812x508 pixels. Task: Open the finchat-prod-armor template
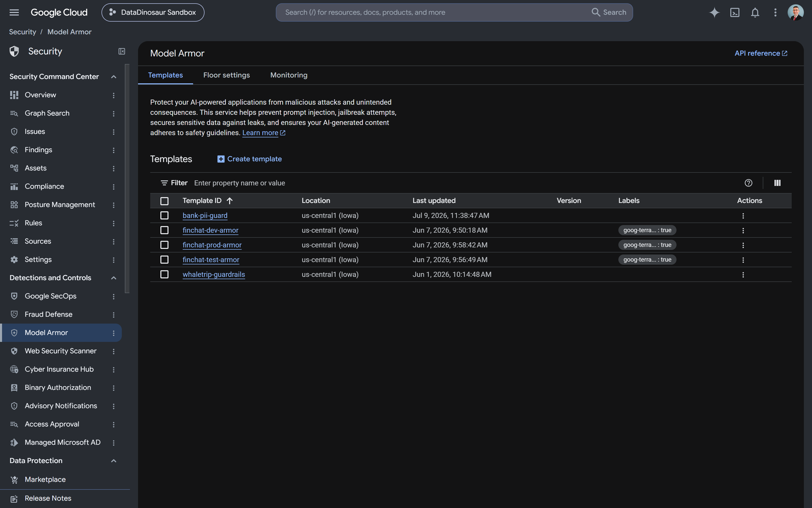coord(212,245)
